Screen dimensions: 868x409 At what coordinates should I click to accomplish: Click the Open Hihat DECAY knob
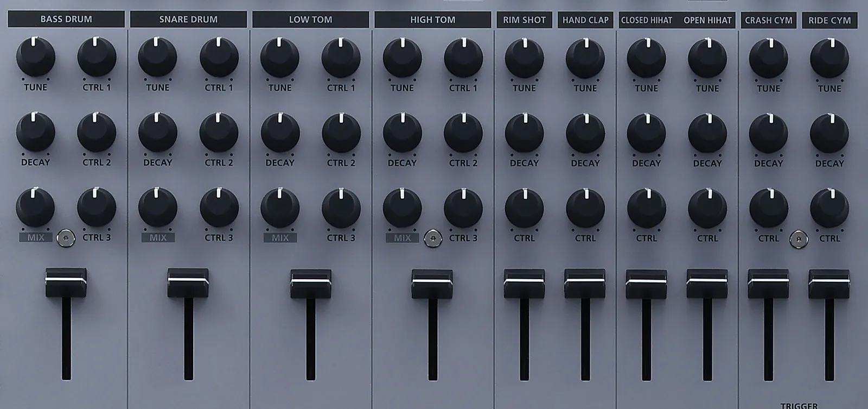coord(707,134)
